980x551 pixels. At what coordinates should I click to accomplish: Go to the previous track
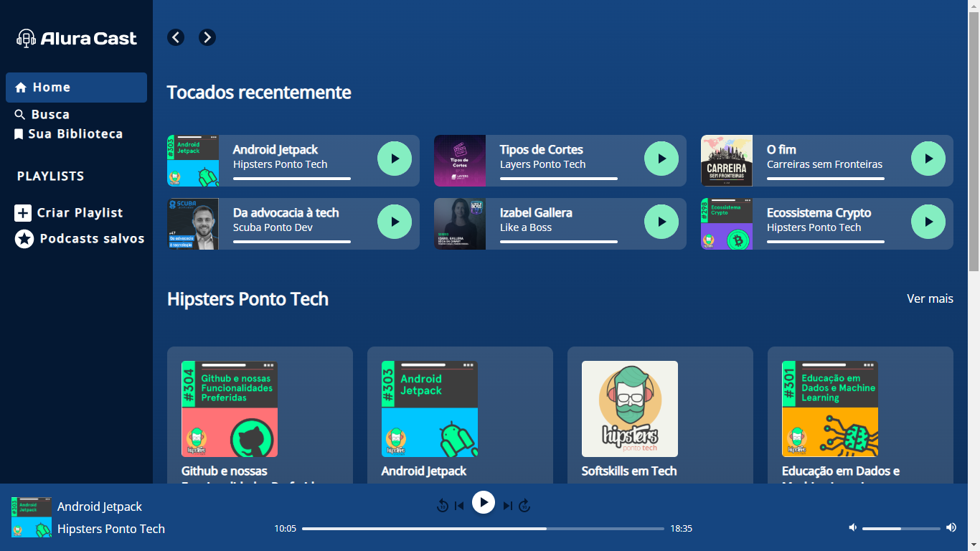point(459,506)
